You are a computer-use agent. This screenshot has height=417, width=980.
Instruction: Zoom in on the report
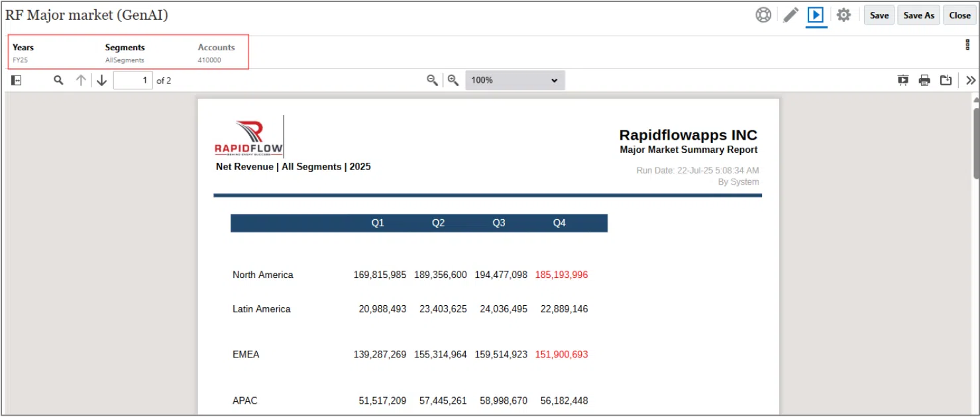[453, 80]
